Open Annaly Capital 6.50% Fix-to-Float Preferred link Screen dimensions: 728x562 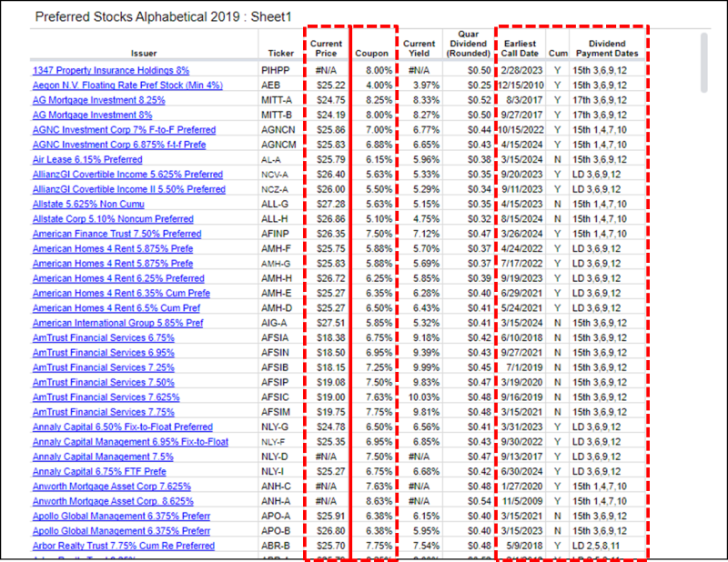(123, 427)
